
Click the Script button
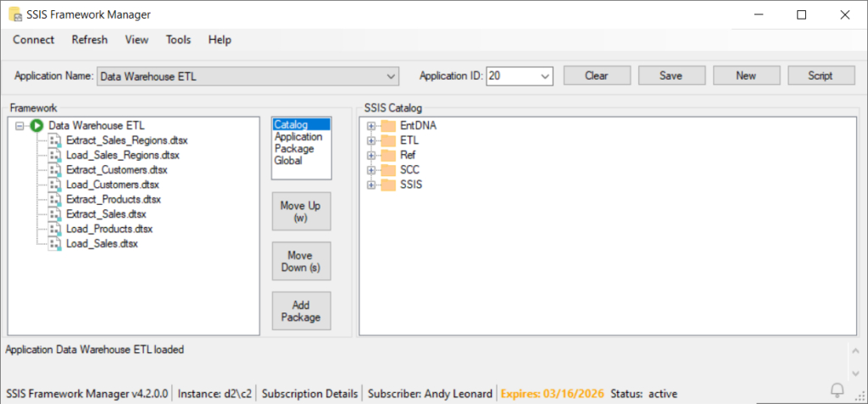[x=821, y=75]
